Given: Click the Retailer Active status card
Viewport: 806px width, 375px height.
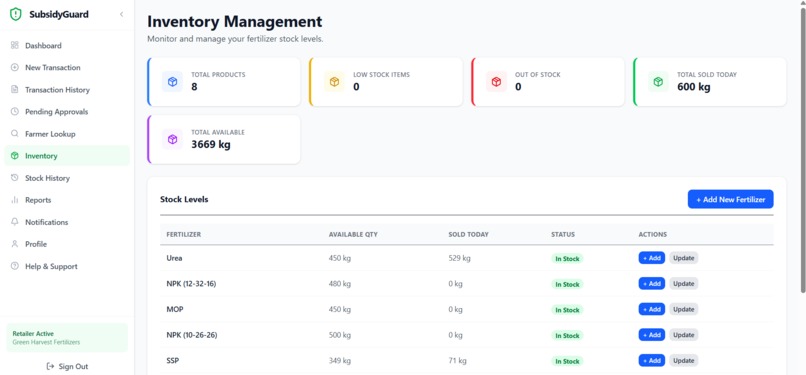Looking at the screenshot, I should coord(67,338).
